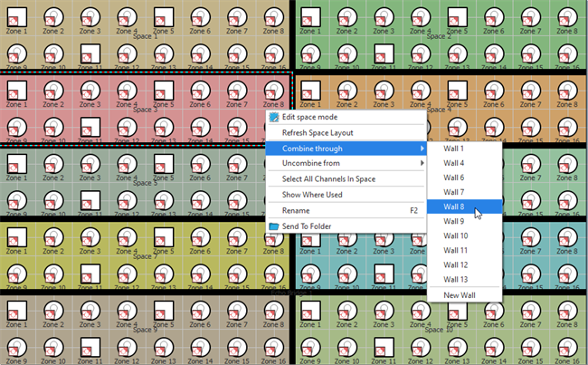Choose Show Where Used option
This screenshot has width=588, height=365.
pos(312,194)
